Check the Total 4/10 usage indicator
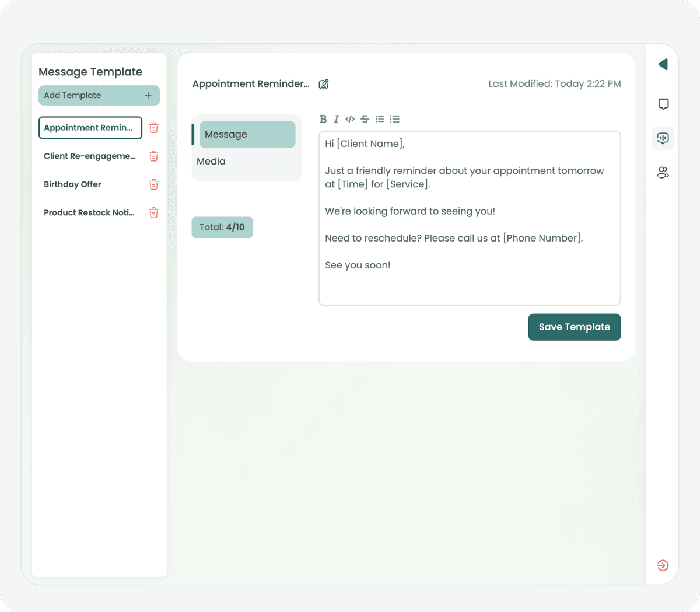 click(x=222, y=227)
